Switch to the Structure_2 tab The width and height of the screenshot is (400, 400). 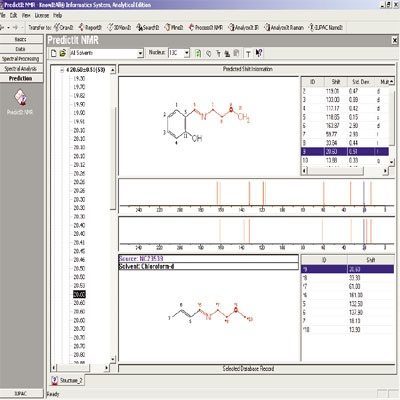coord(67,380)
